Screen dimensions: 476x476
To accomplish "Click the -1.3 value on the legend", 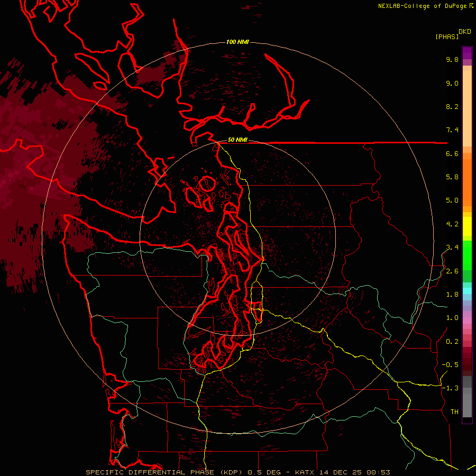I will coord(450,388).
